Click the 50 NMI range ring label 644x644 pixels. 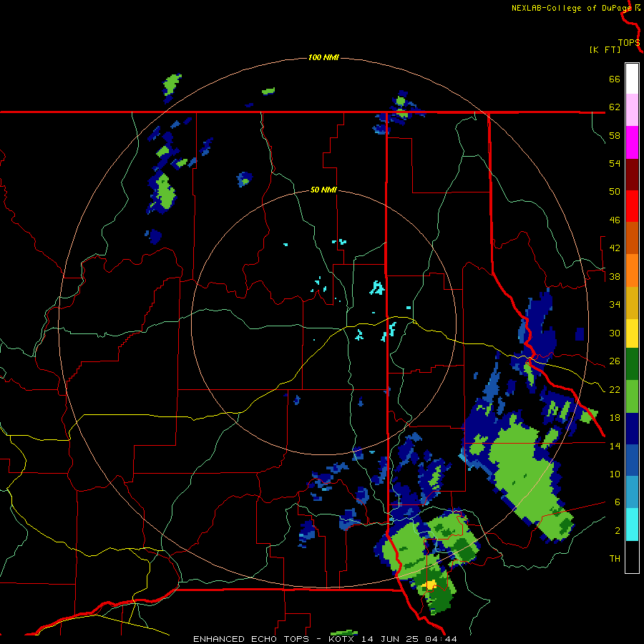[323, 190]
